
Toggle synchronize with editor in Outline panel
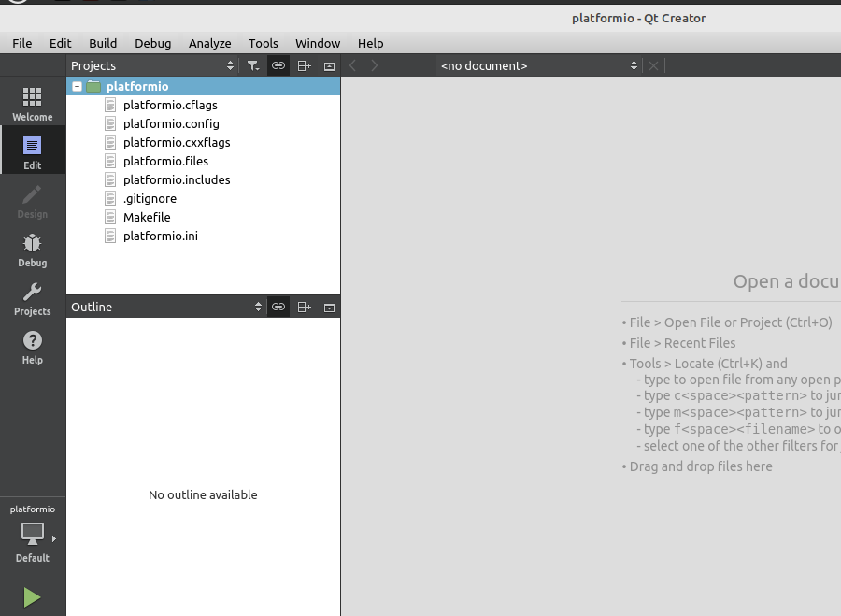pyautogui.click(x=278, y=307)
